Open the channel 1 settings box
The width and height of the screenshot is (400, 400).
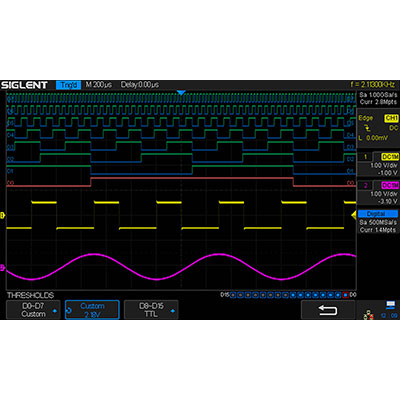click(x=378, y=165)
